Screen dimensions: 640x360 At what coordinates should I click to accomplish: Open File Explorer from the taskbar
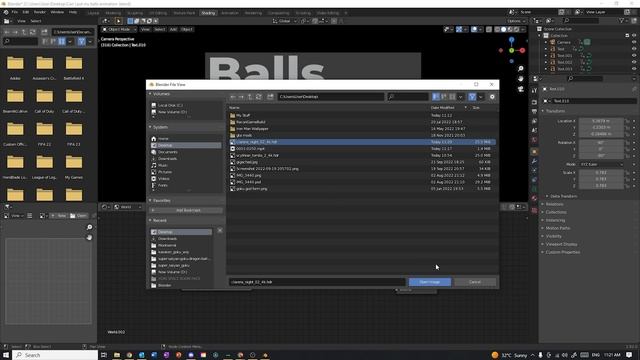pos(117,355)
